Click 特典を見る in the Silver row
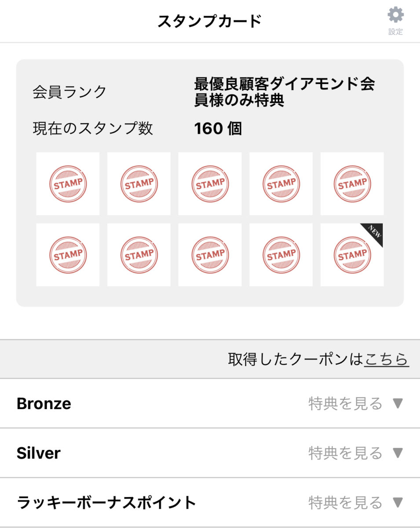Image resolution: width=420 pixels, height=528 pixels. pos(346,453)
